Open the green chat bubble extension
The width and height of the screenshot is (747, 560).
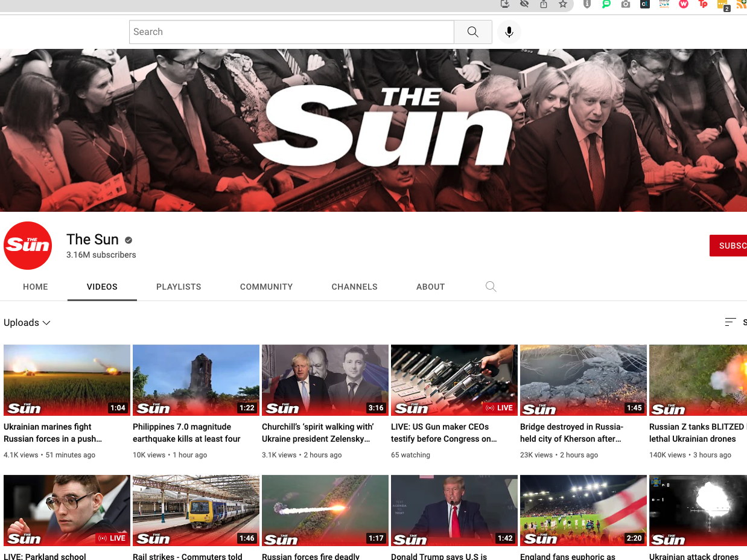[606, 4]
